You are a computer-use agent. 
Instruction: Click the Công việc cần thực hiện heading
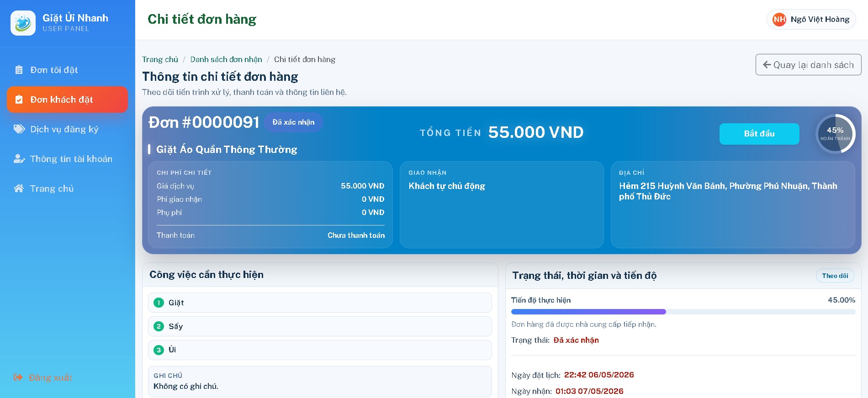(x=206, y=275)
